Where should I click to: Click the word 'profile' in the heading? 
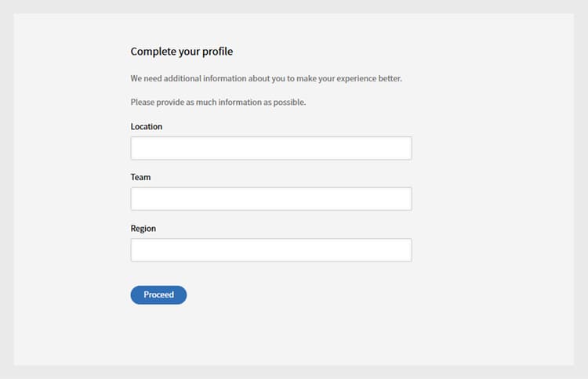point(217,52)
